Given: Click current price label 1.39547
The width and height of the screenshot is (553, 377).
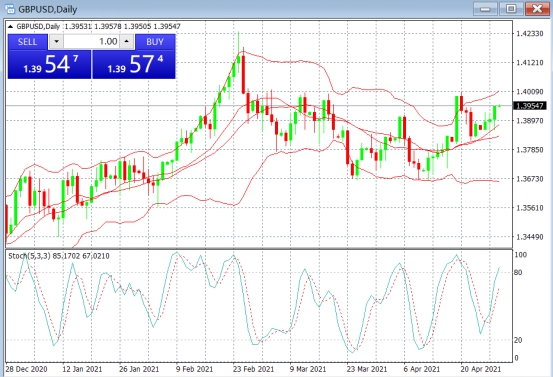Looking at the screenshot, I should pos(530,106).
